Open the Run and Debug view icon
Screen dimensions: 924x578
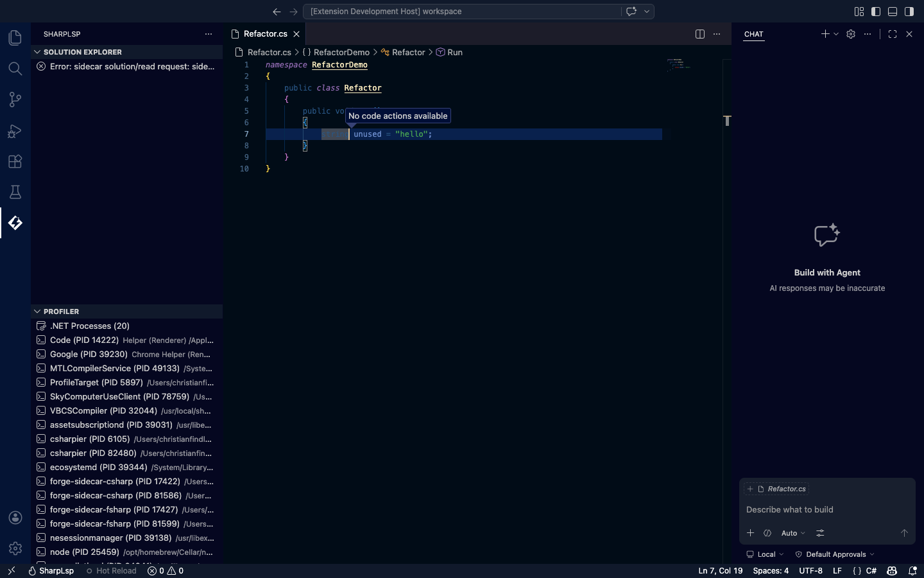(x=15, y=130)
